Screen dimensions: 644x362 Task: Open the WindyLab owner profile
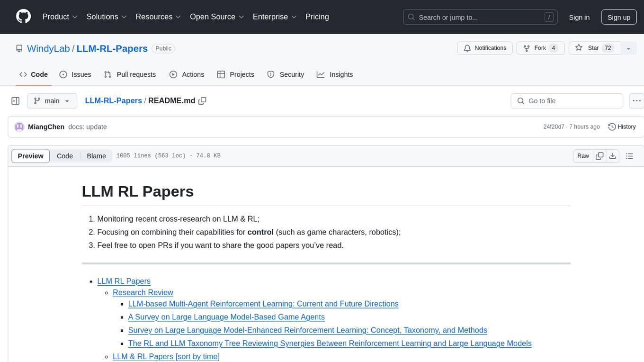[48, 48]
